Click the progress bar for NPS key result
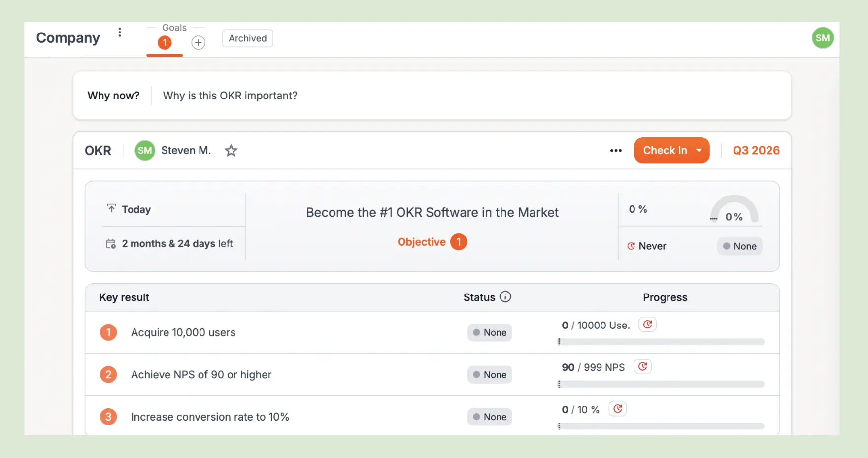The width and height of the screenshot is (868, 458). click(661, 384)
